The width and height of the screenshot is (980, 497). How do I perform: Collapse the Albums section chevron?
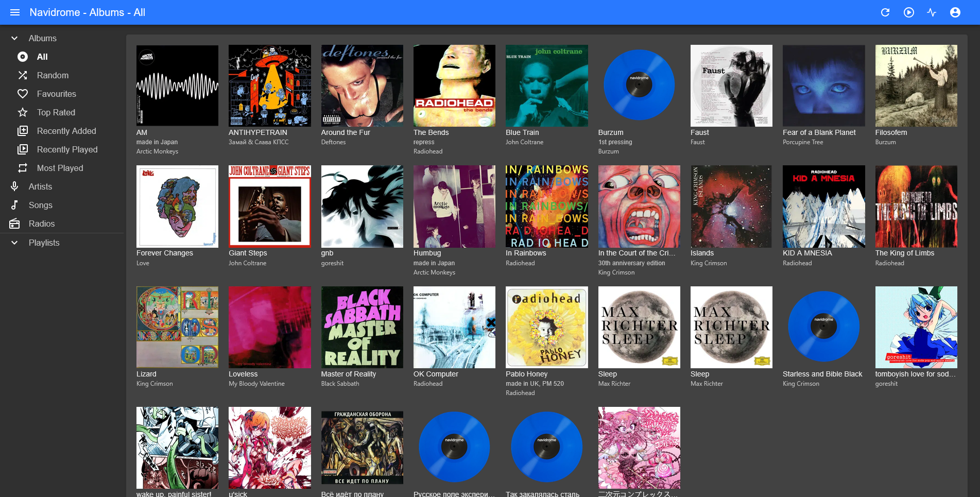pos(14,38)
